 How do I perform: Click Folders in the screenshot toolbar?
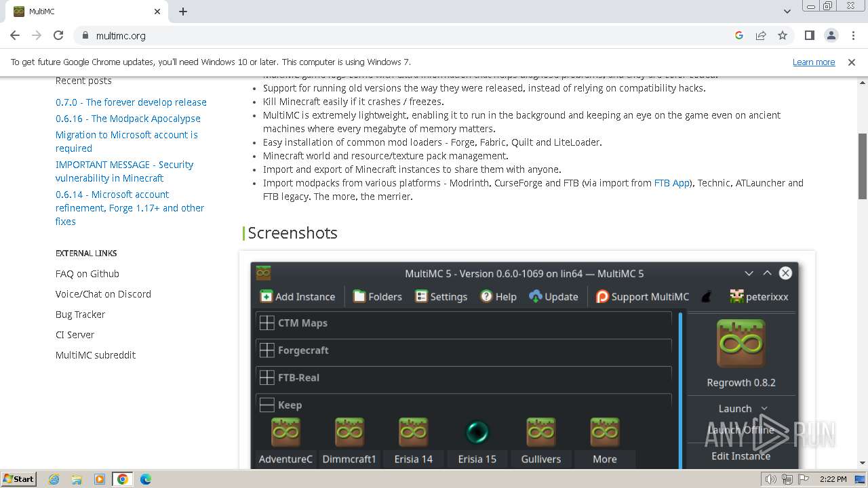(378, 296)
